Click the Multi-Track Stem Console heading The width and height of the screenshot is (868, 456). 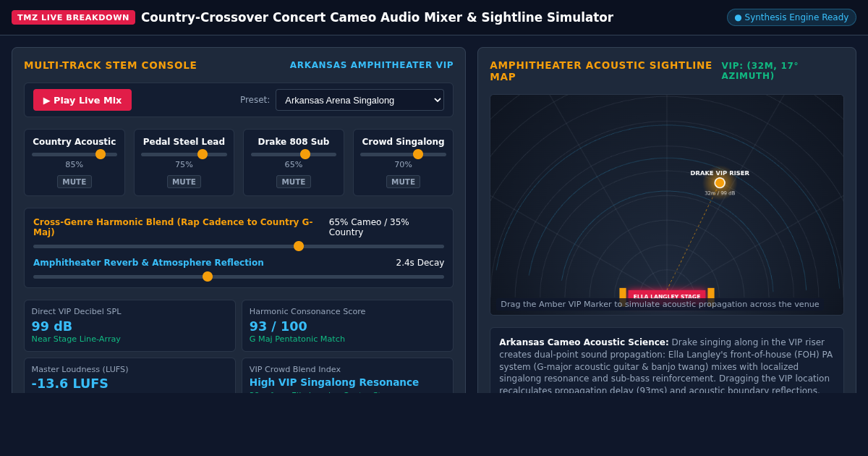click(111, 65)
